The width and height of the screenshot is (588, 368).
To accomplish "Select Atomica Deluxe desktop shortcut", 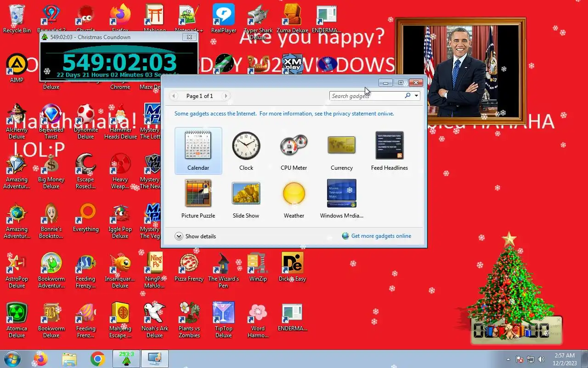I will click(17, 320).
